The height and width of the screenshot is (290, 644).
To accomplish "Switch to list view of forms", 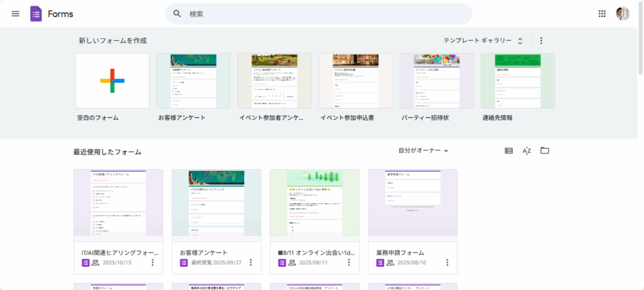I will coord(509,151).
